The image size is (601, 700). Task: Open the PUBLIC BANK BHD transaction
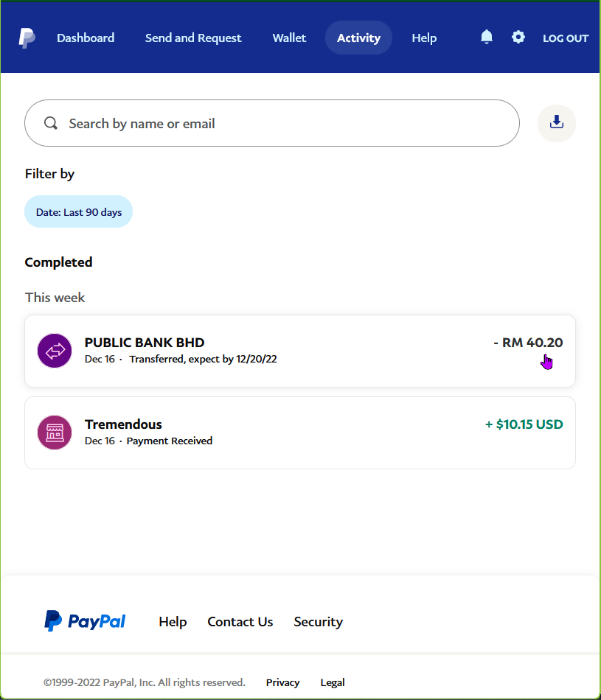point(300,351)
